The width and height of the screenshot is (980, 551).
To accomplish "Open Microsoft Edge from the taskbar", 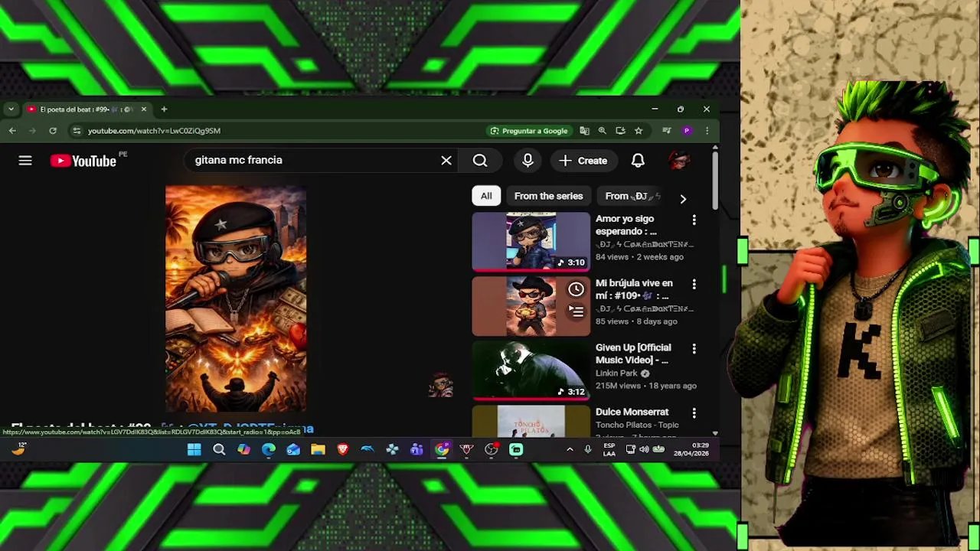I will (269, 450).
